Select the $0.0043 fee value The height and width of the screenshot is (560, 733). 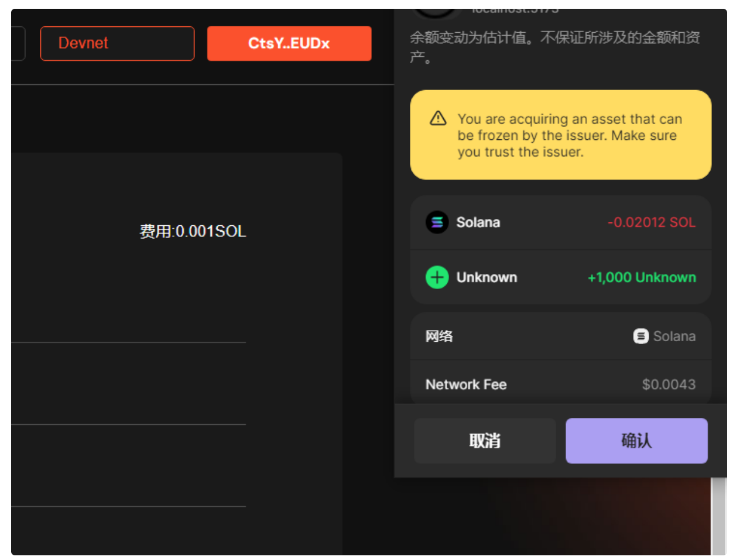coord(669,384)
